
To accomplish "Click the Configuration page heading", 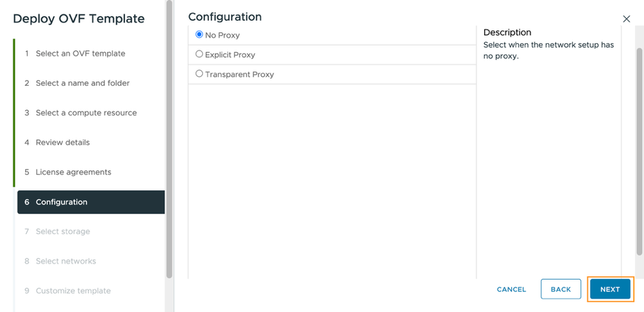I will pos(225,17).
